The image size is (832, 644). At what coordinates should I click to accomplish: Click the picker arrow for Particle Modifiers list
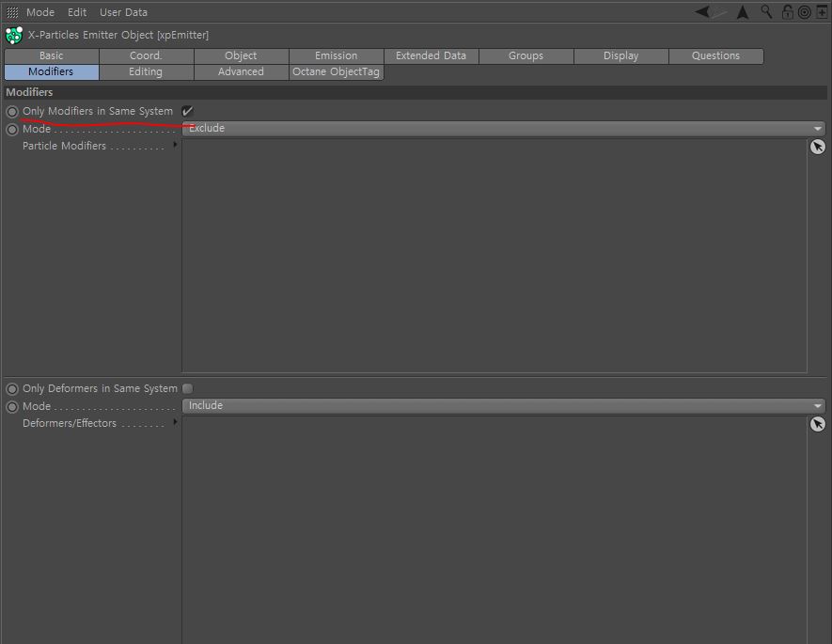[x=818, y=147]
